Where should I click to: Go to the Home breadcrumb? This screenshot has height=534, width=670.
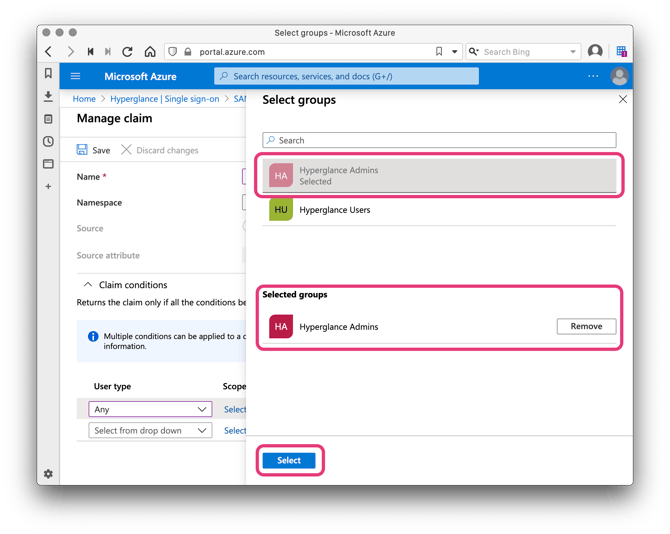(x=84, y=99)
